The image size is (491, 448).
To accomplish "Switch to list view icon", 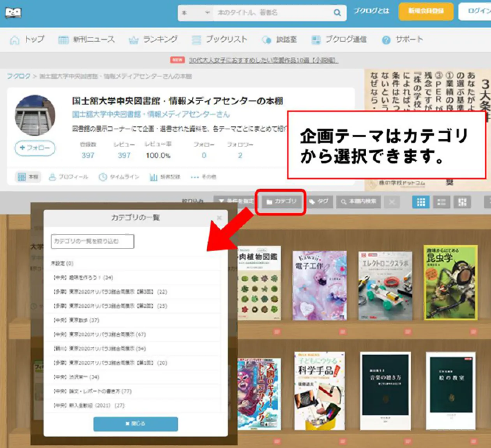I will coord(442,202).
